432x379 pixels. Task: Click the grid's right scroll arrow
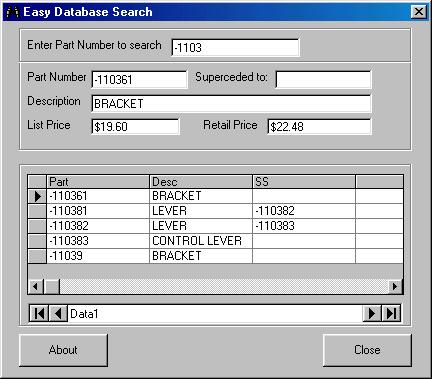(395, 286)
